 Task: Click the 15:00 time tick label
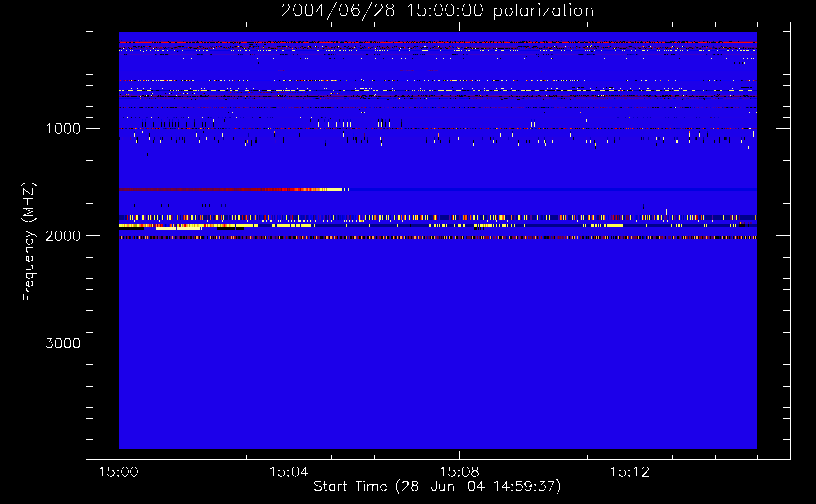pyautogui.click(x=119, y=472)
